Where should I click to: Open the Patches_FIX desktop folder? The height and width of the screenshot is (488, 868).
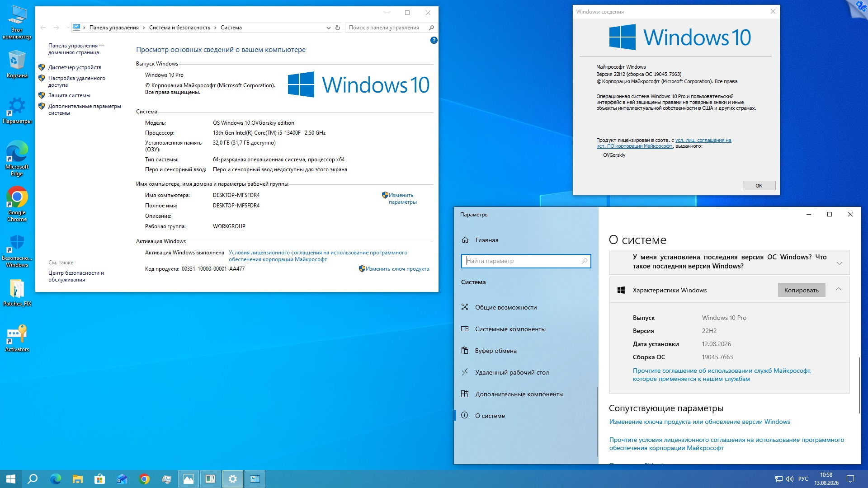pos(17,292)
